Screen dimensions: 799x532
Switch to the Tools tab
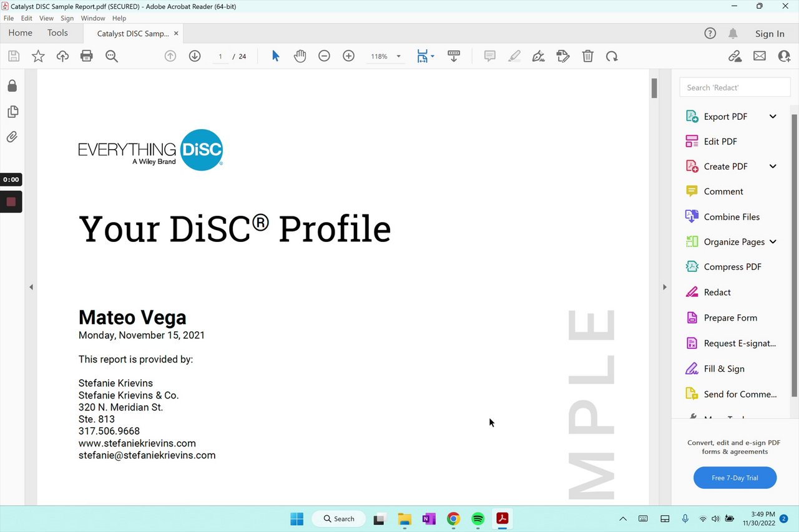click(x=57, y=33)
